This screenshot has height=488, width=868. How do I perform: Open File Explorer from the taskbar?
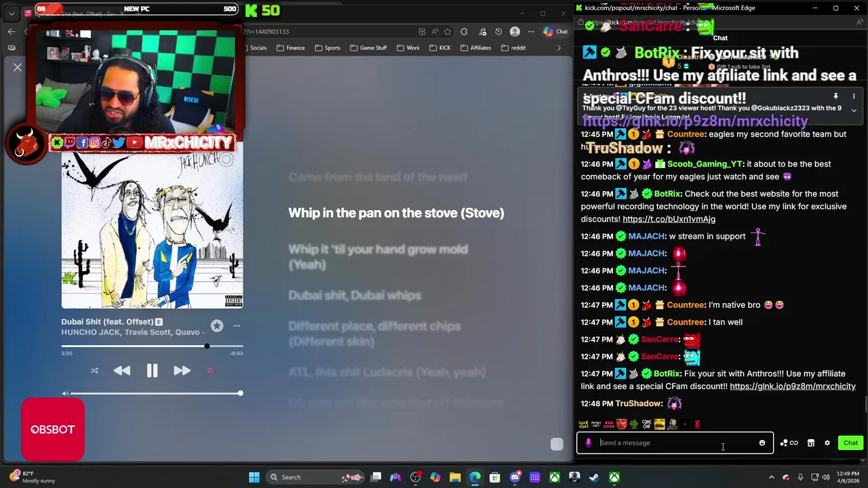(x=455, y=477)
